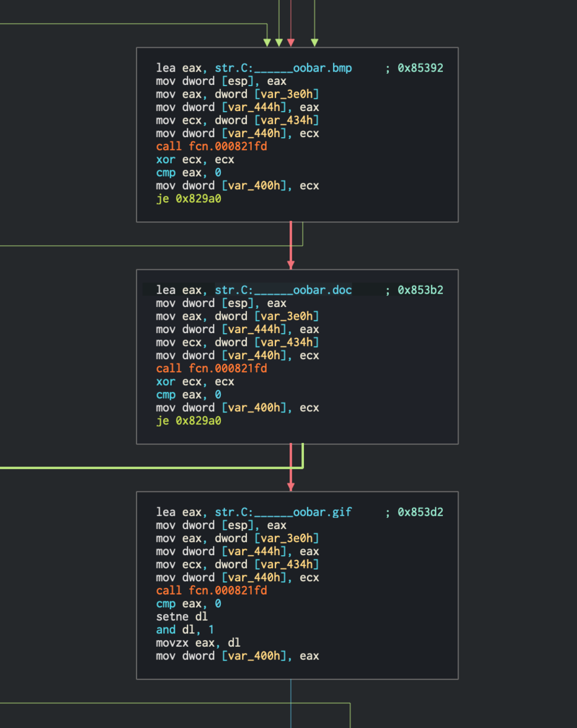The width and height of the screenshot is (577, 728).
Task: Click 'mov ecx, dword [var_434h]' in oobar.doc block
Action: [237, 342]
